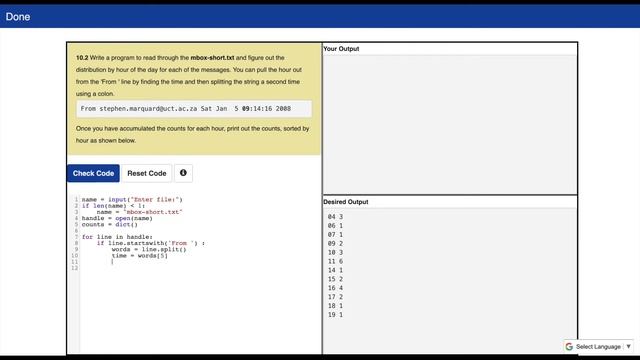Click the Desired Output heading
The height and width of the screenshot is (360, 640).
[346, 202]
